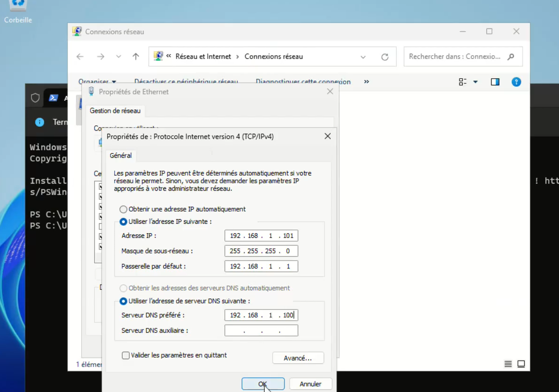Click the Avancé button

click(298, 358)
